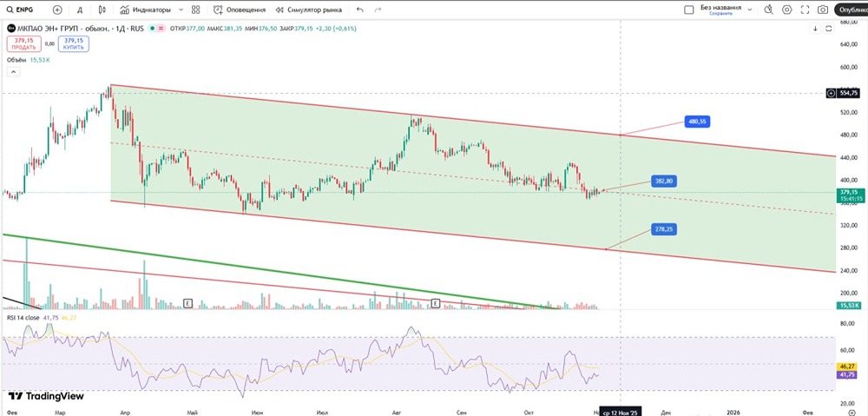
Task: Change the Д daily timeframe
Action: pyautogui.click(x=80, y=10)
